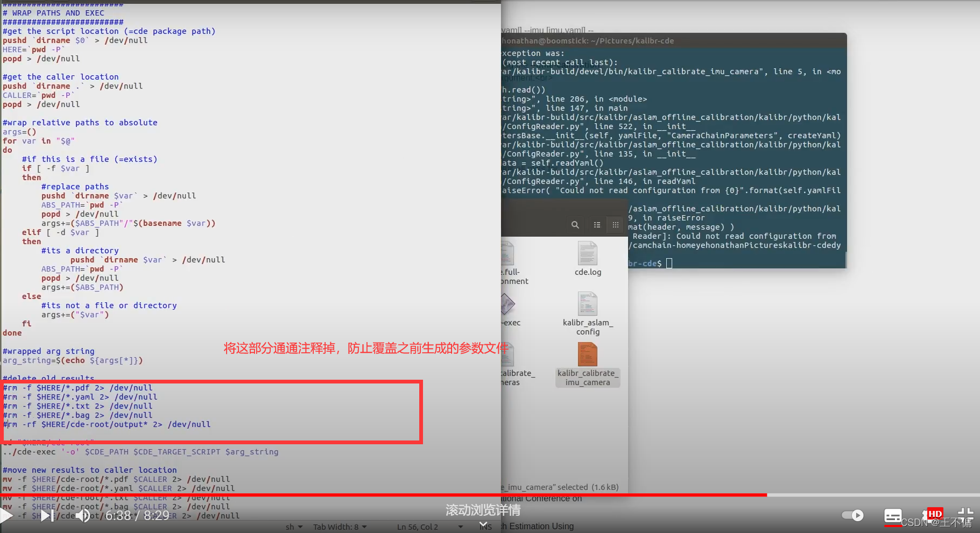The height and width of the screenshot is (533, 980).
Task: Turn on video subtitles
Action: pos(893,516)
